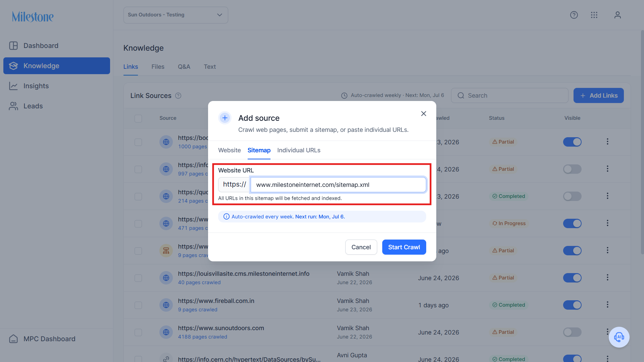Click the '4188 pages crawled' text
644x362 pixels.
pyautogui.click(x=202, y=337)
